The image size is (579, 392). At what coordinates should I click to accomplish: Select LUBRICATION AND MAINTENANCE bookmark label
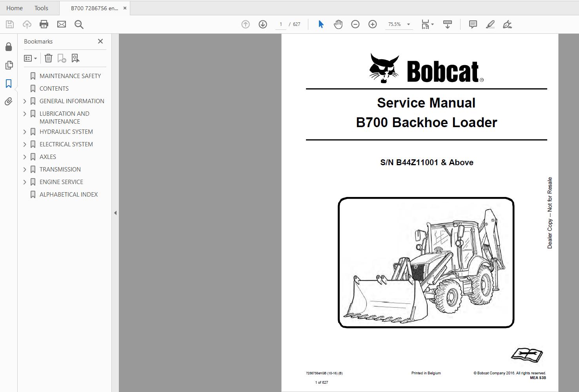coord(64,118)
